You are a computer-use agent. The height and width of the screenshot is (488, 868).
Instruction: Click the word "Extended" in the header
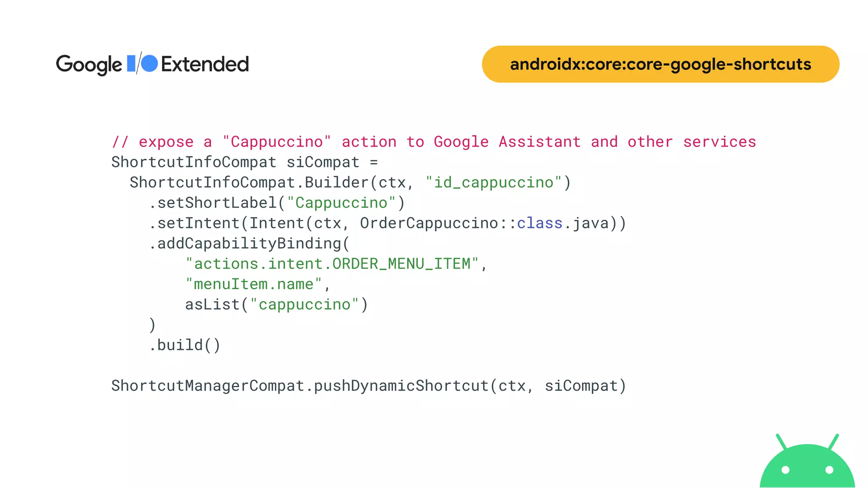pos(205,64)
